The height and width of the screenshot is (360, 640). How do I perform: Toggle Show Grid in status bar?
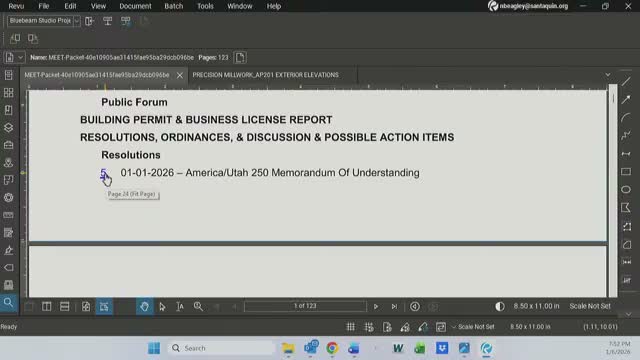(x=351, y=327)
